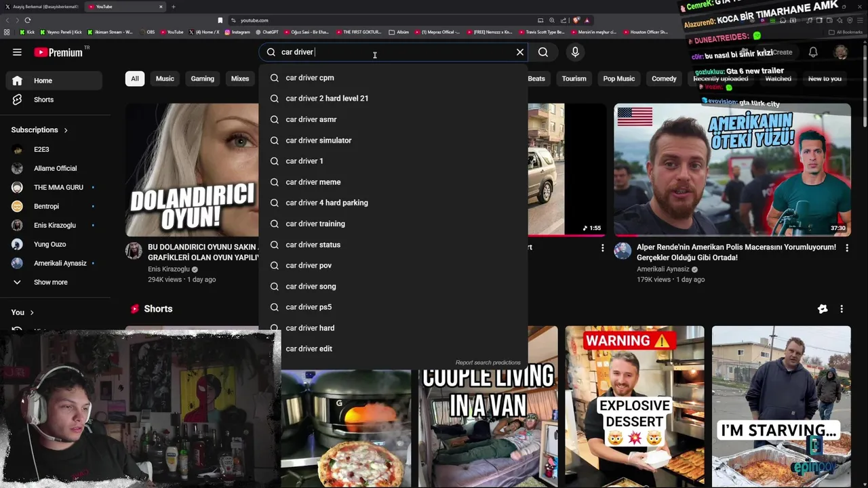This screenshot has height=488, width=868.
Task: Select the 'Music' filter chip
Action: point(165,79)
